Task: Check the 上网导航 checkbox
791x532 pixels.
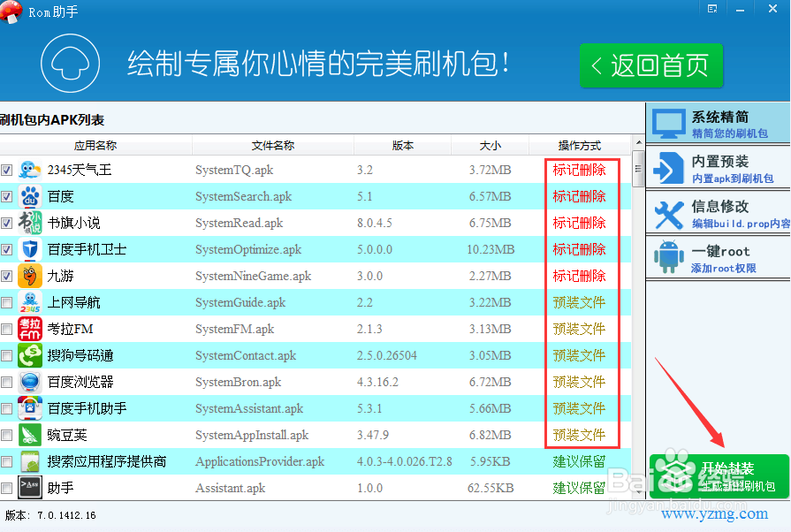Action: pos(6,302)
